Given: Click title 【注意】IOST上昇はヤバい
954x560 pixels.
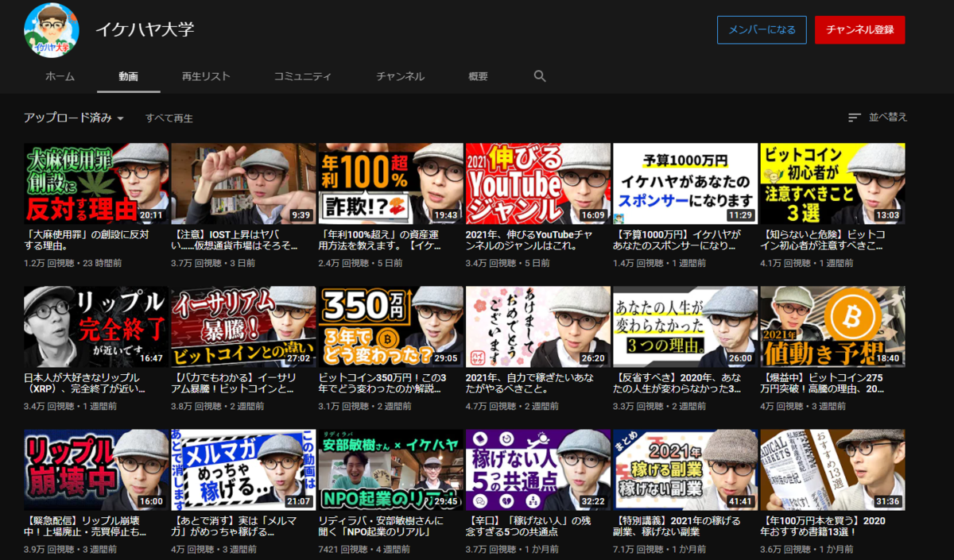Looking at the screenshot, I should 236,241.
